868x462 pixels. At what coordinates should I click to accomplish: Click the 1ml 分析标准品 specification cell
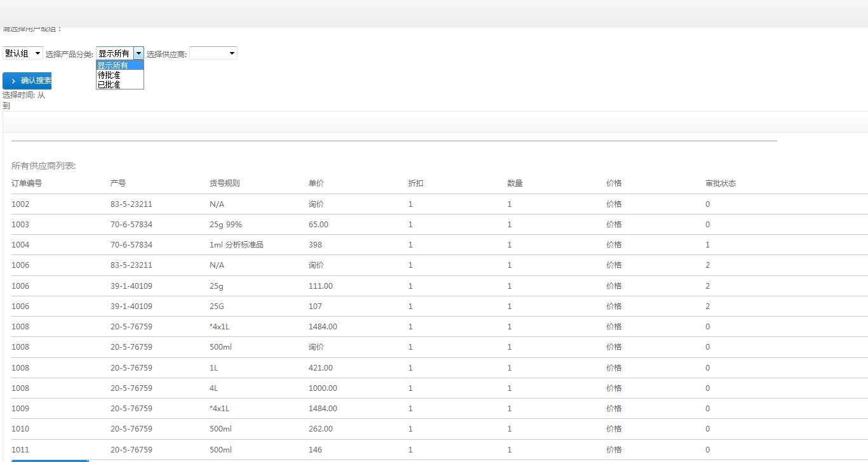[x=236, y=245]
